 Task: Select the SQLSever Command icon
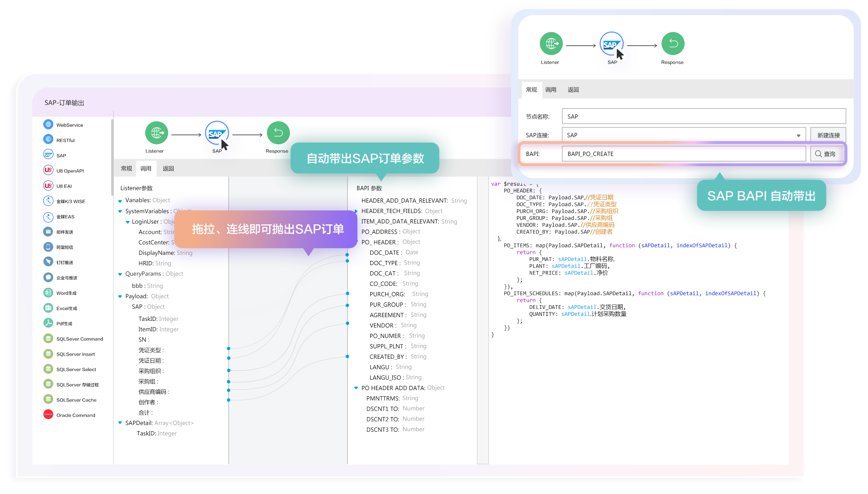click(x=48, y=338)
